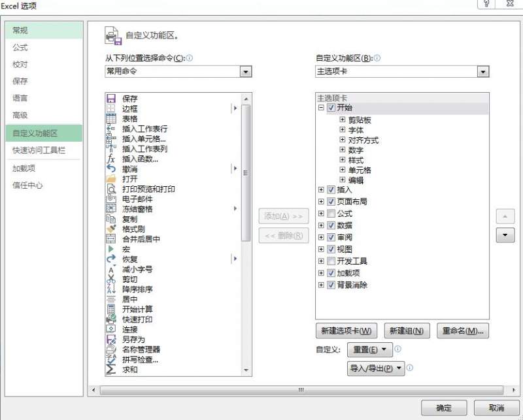523x420 pixels.
Task: Click the 电子邮件 command icon
Action: [x=110, y=199]
